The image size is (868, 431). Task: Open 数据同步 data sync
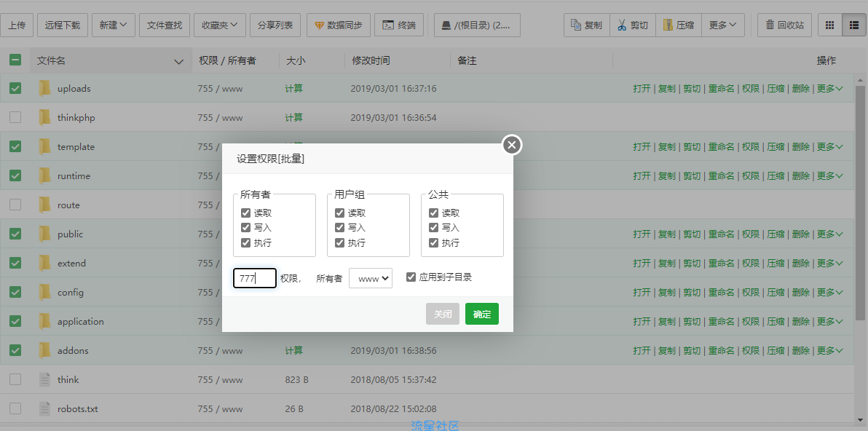[338, 25]
